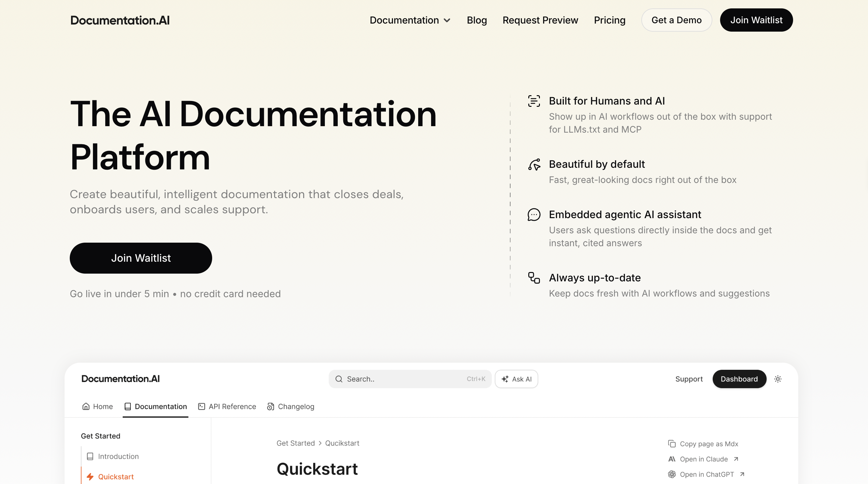Click the Always up-to-date heading
This screenshot has height=484, width=868.
[x=595, y=278]
